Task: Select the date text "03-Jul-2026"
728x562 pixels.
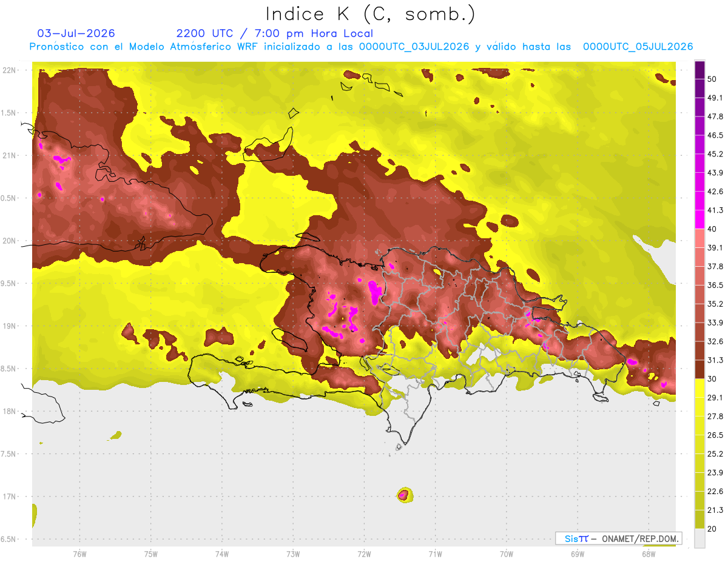Action: pos(76,33)
